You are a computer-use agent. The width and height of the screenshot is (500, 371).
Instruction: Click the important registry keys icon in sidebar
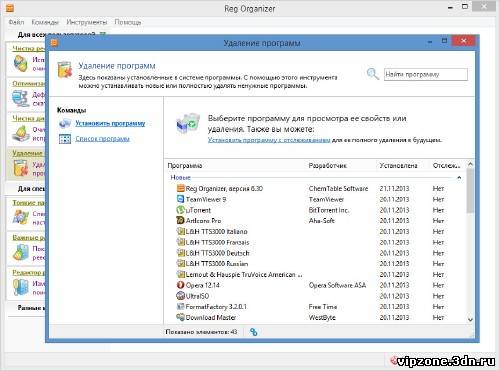pyautogui.click(x=21, y=252)
